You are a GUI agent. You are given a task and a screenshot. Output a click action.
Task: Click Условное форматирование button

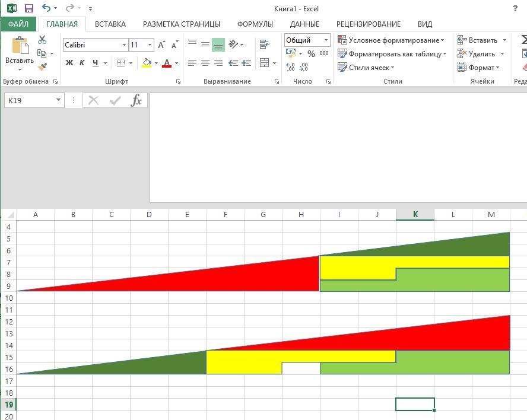391,40
